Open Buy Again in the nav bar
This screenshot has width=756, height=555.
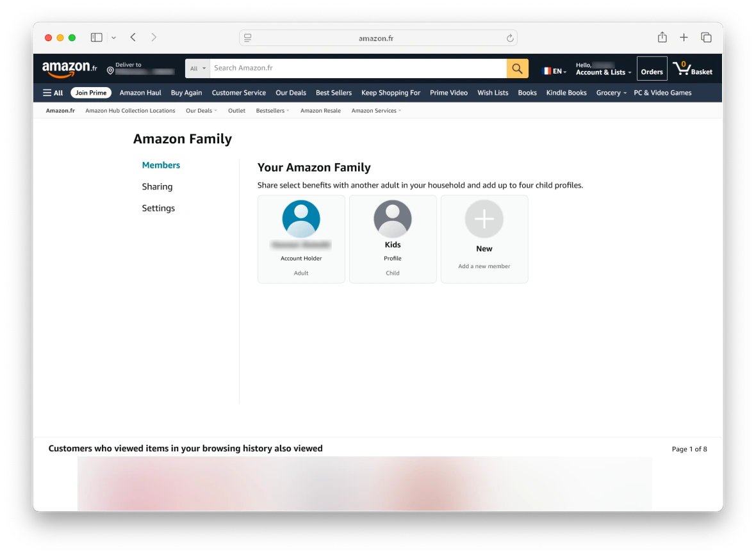point(186,92)
